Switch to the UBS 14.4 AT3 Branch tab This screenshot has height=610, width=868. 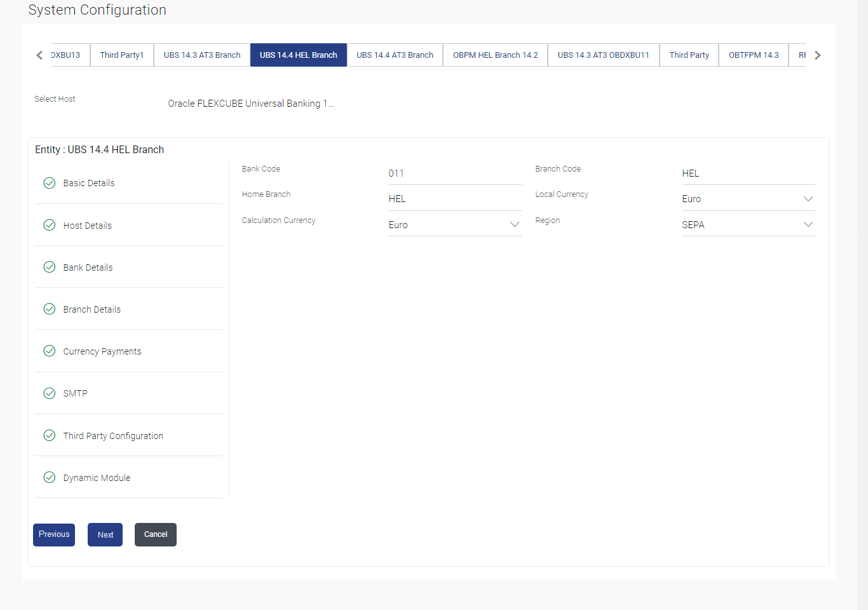(395, 55)
